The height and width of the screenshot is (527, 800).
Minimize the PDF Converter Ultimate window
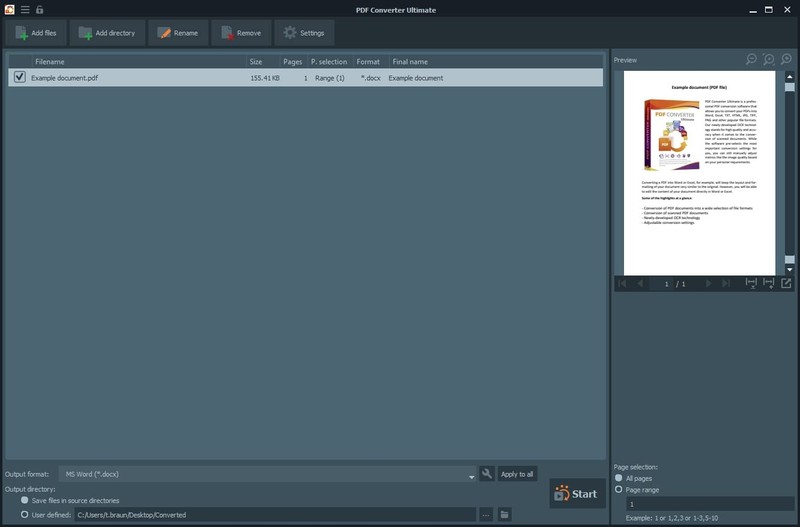pos(753,10)
